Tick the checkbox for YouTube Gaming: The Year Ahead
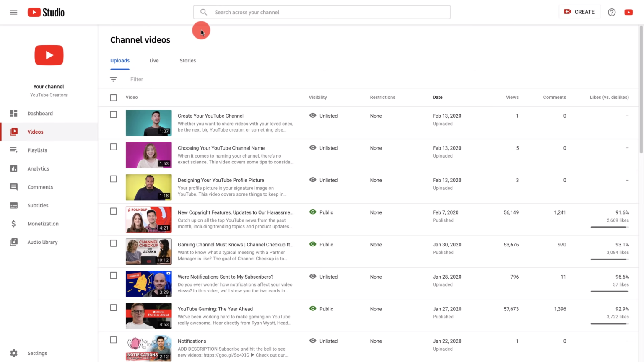Image resolution: width=644 pixels, height=362 pixels. pyautogui.click(x=113, y=308)
